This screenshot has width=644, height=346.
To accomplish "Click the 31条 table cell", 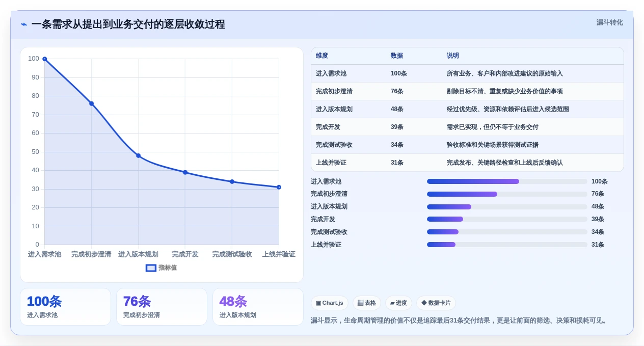I will point(397,163).
